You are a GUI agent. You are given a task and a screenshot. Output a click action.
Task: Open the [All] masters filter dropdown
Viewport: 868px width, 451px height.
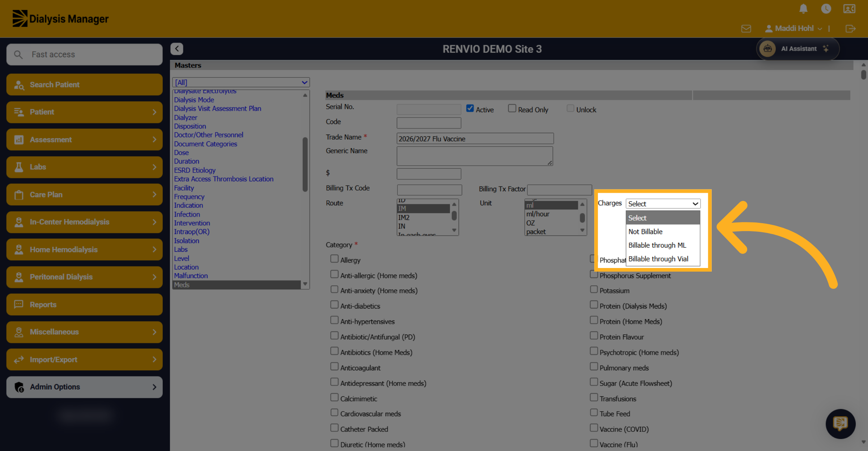pyautogui.click(x=241, y=82)
